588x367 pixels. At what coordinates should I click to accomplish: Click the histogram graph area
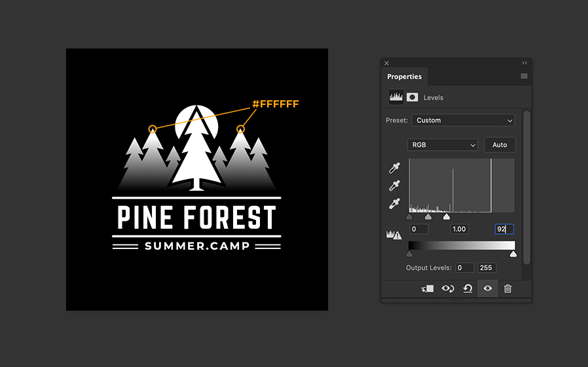[x=462, y=185]
